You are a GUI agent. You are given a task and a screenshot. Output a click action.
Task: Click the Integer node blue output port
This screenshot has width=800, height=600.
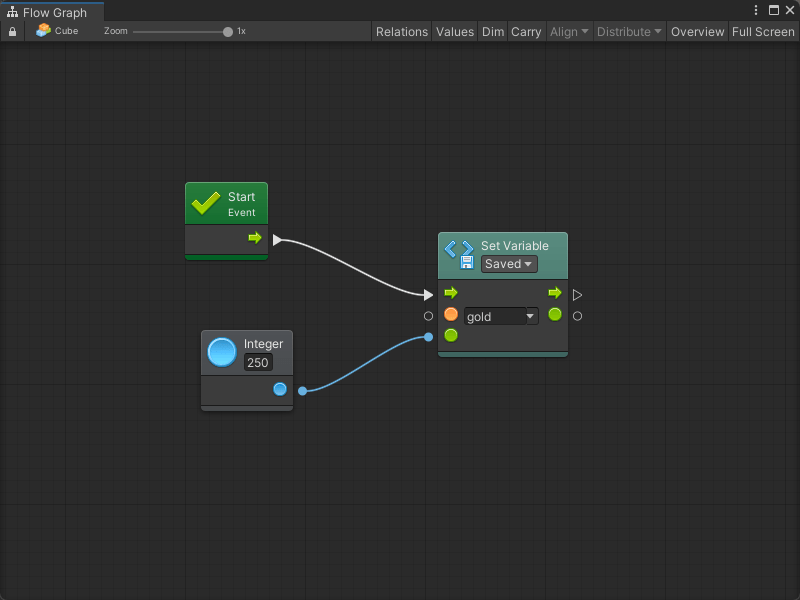(280, 389)
